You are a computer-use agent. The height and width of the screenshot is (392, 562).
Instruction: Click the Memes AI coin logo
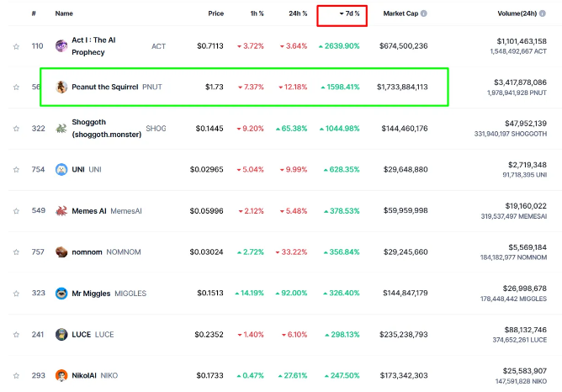coord(61,210)
